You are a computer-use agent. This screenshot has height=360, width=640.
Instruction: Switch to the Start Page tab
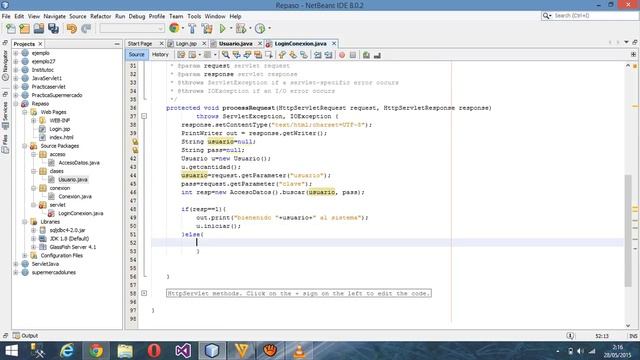point(140,43)
